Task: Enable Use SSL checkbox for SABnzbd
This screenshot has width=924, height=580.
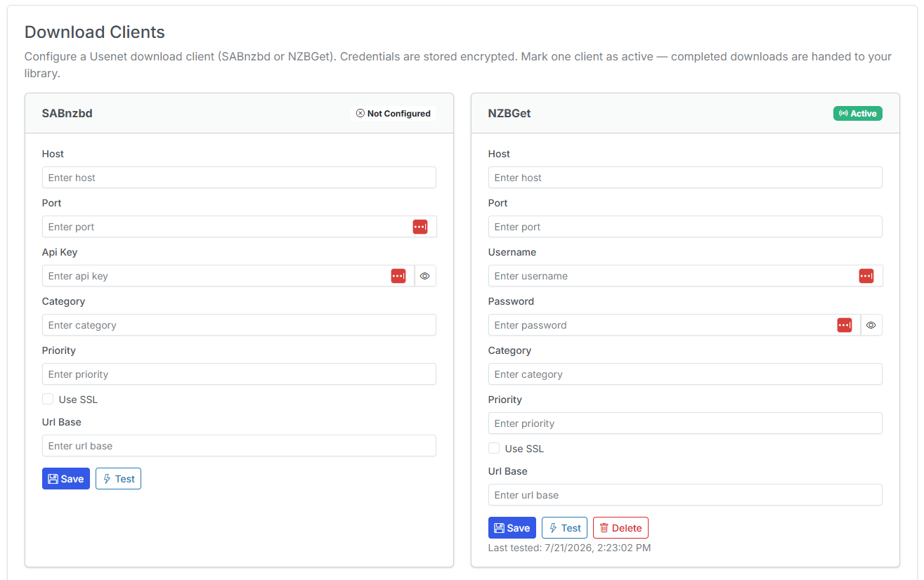Action: tap(48, 399)
